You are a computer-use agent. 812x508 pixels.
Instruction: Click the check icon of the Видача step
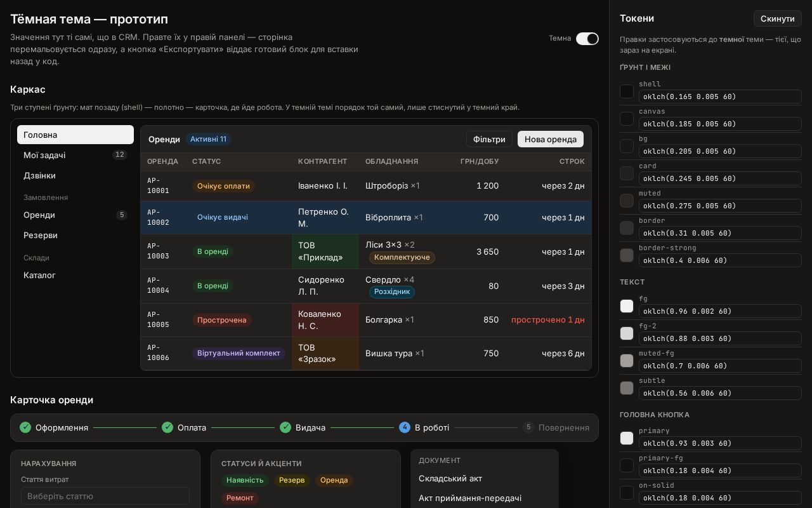(285, 427)
